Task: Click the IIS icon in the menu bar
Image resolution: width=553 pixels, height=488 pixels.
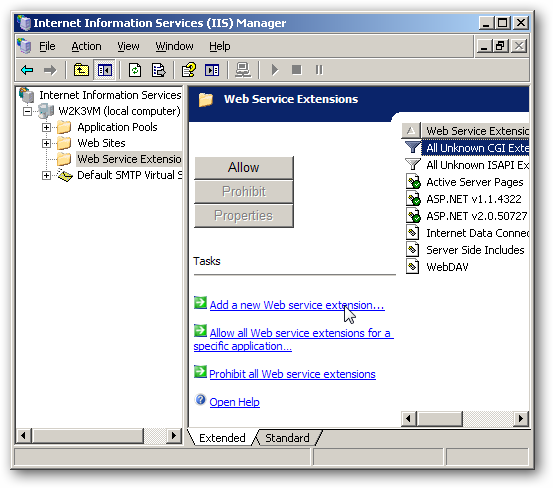Action: 24,46
